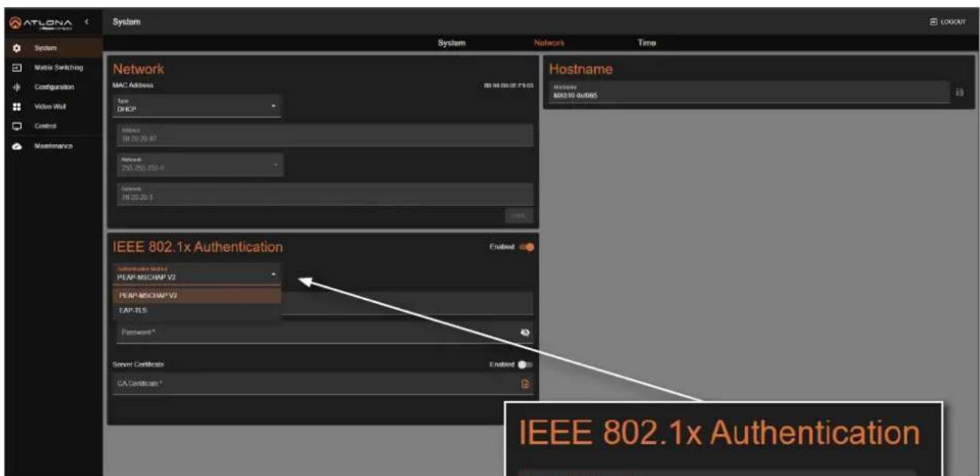Enable the Server Certificate toggle
The width and height of the screenshot is (980, 476).
pos(525,365)
